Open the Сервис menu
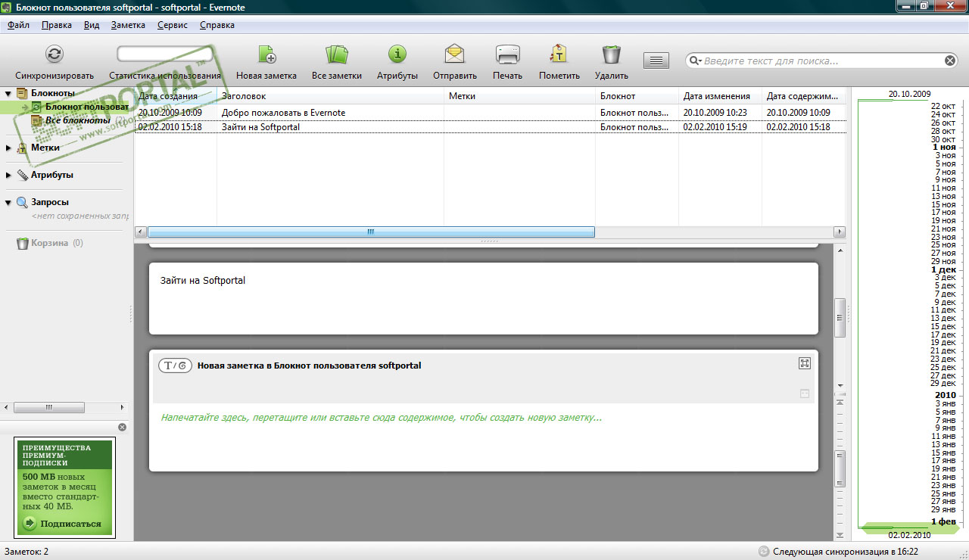Screen dimensions: 969x560 point(173,25)
